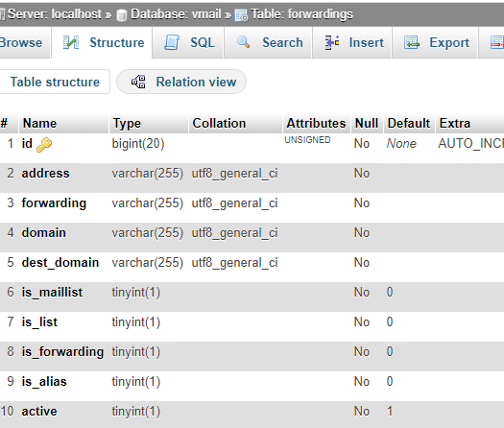Image resolution: width=504 pixels, height=428 pixels.
Task: Click the Name column header
Action: click(39, 124)
